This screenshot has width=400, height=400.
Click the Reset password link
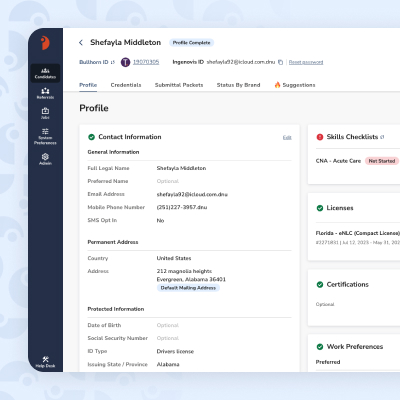click(306, 62)
